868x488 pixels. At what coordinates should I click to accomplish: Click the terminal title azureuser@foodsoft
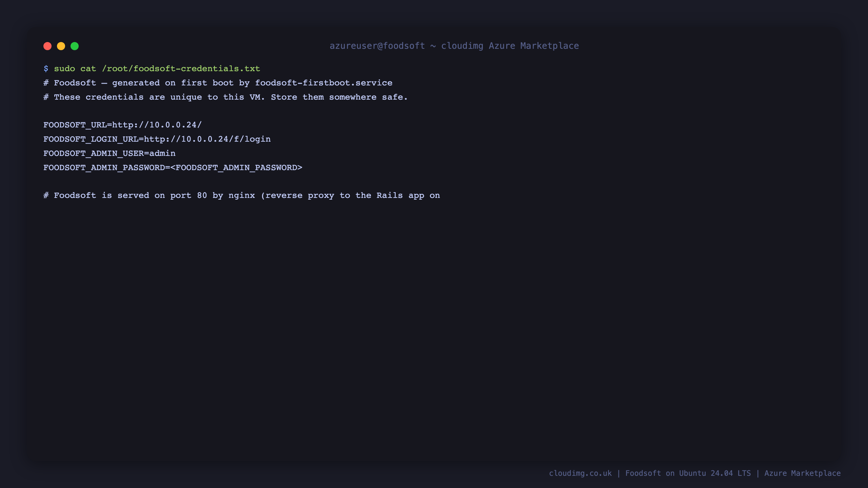pos(454,46)
